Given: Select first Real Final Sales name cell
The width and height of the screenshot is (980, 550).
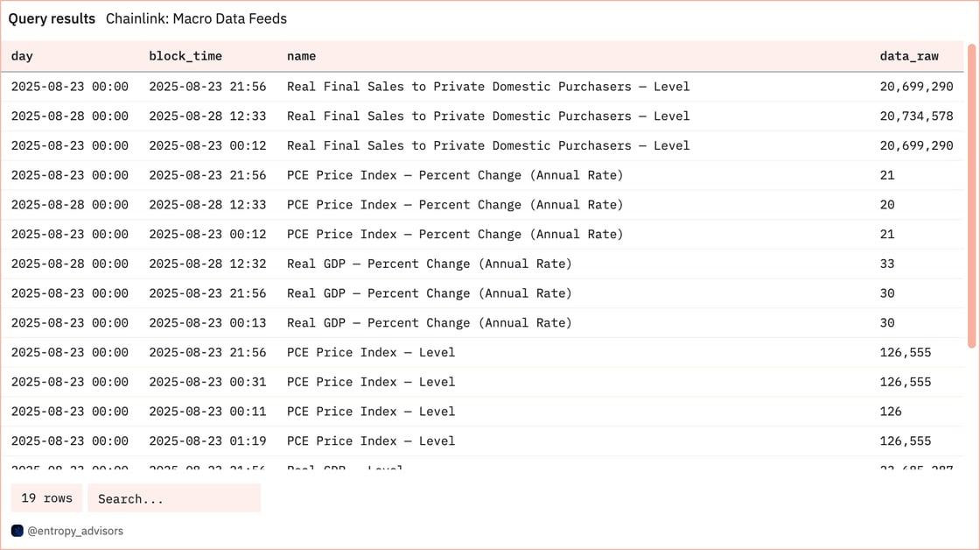Looking at the screenshot, I should [488, 87].
